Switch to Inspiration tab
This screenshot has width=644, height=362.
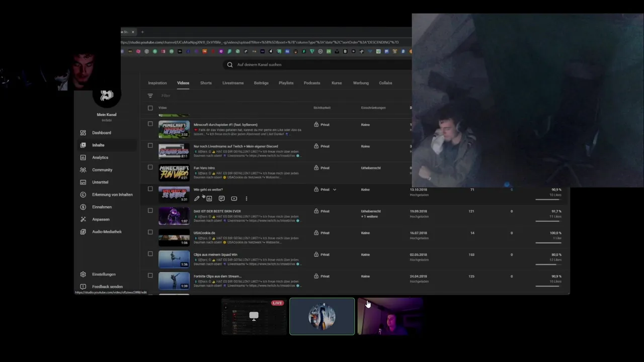[157, 83]
